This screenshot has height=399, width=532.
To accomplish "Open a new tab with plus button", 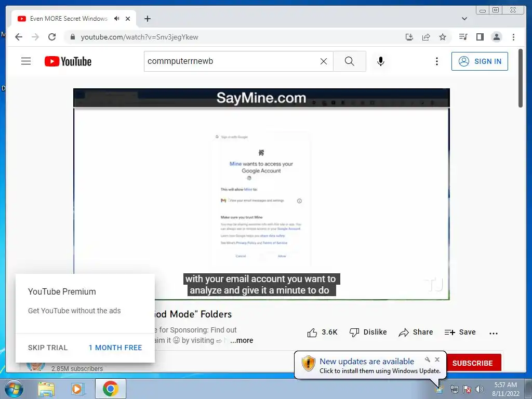I will click(x=147, y=19).
